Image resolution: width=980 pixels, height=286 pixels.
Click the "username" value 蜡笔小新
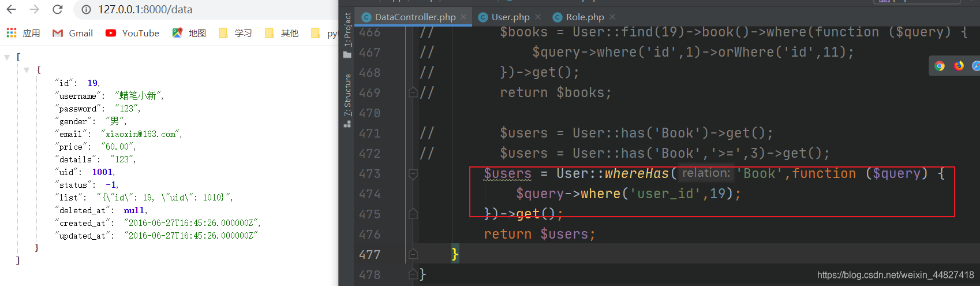coord(139,96)
